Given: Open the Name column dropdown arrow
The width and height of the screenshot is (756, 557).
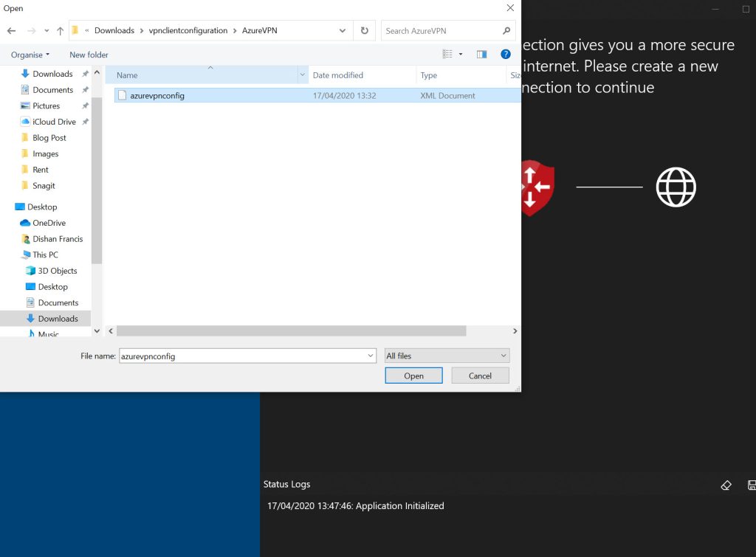Looking at the screenshot, I should click(302, 75).
